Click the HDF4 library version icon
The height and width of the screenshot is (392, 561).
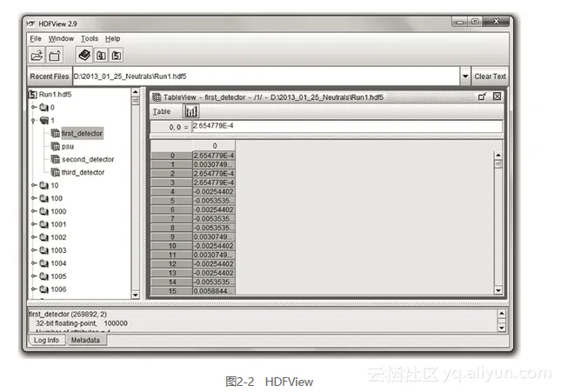(101, 56)
